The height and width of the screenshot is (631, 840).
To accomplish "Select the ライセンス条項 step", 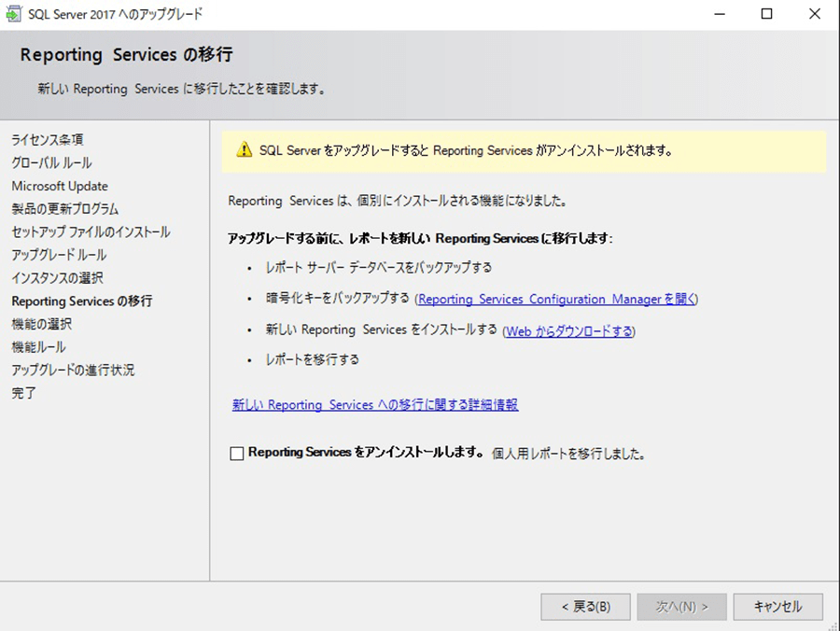I will tap(48, 140).
